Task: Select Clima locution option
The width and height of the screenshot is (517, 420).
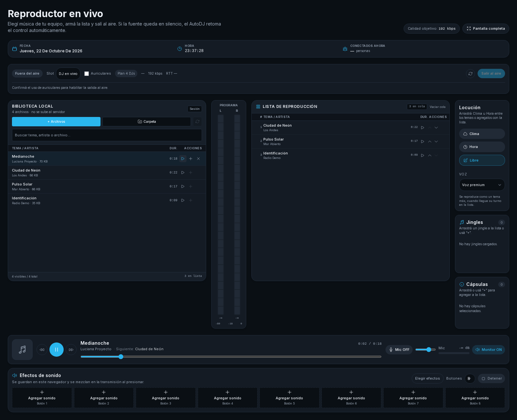Action: point(482,134)
